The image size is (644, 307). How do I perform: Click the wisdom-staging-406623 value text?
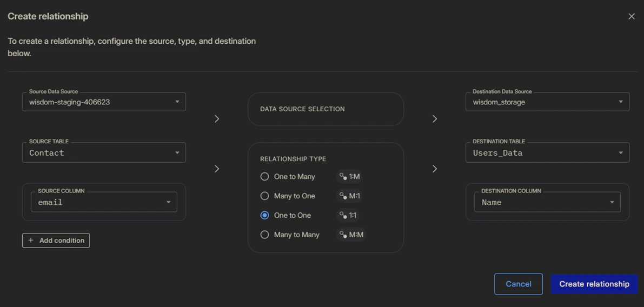(x=69, y=102)
